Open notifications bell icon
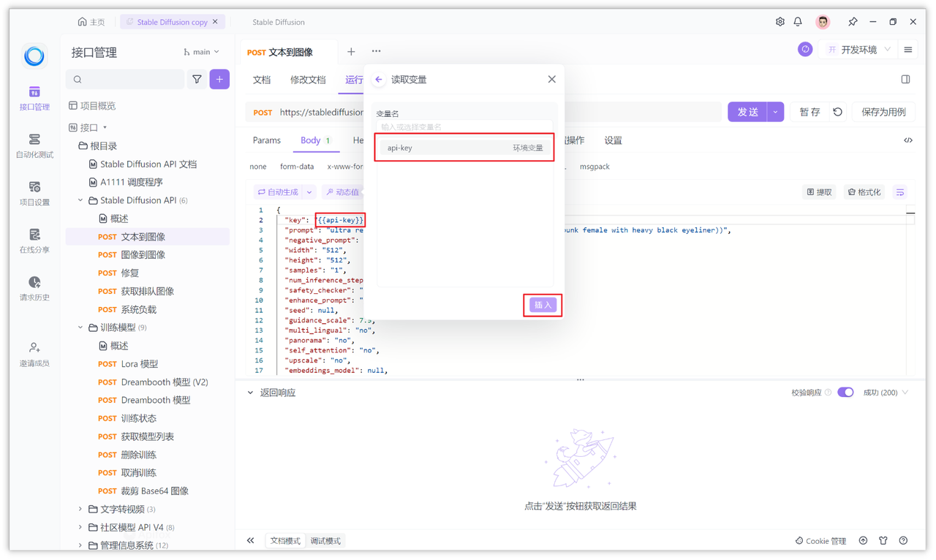 798,22
